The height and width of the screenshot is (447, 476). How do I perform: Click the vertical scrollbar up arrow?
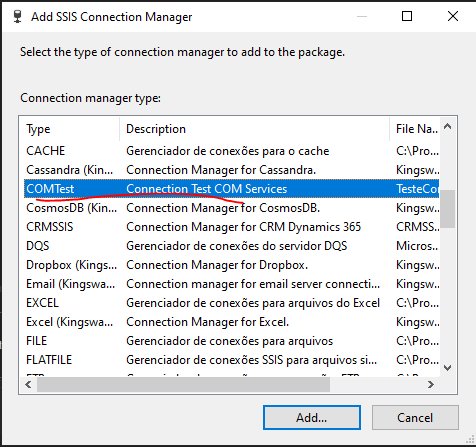448,126
